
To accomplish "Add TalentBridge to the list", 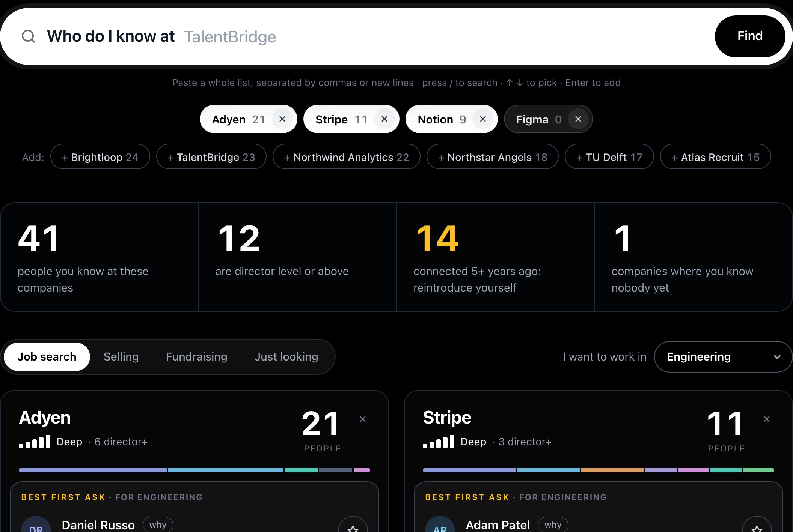I will coord(211,157).
